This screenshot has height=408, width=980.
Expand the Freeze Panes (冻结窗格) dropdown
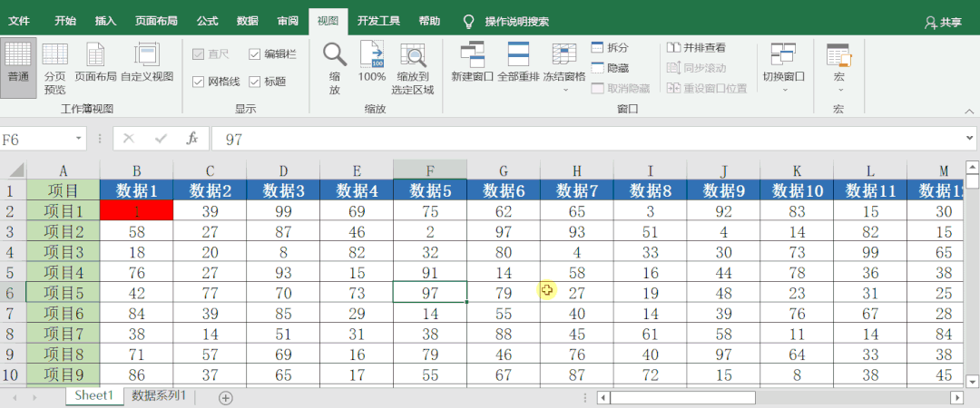(564, 90)
